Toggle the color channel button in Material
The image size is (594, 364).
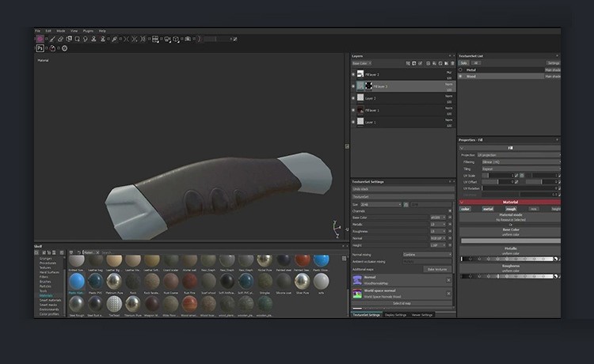coord(465,209)
